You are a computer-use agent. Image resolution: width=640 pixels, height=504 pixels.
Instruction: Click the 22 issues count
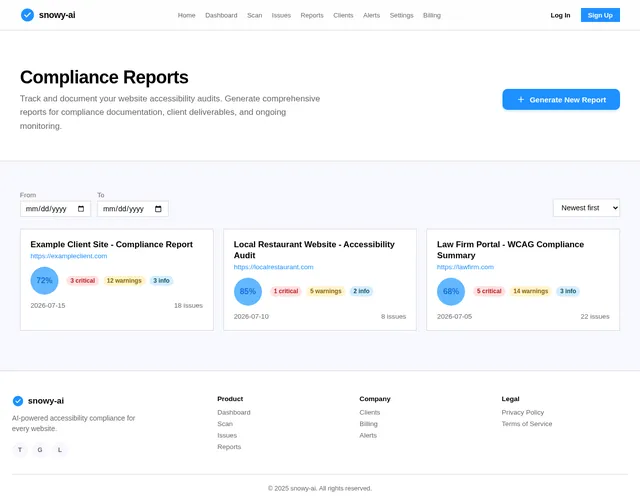tap(595, 316)
